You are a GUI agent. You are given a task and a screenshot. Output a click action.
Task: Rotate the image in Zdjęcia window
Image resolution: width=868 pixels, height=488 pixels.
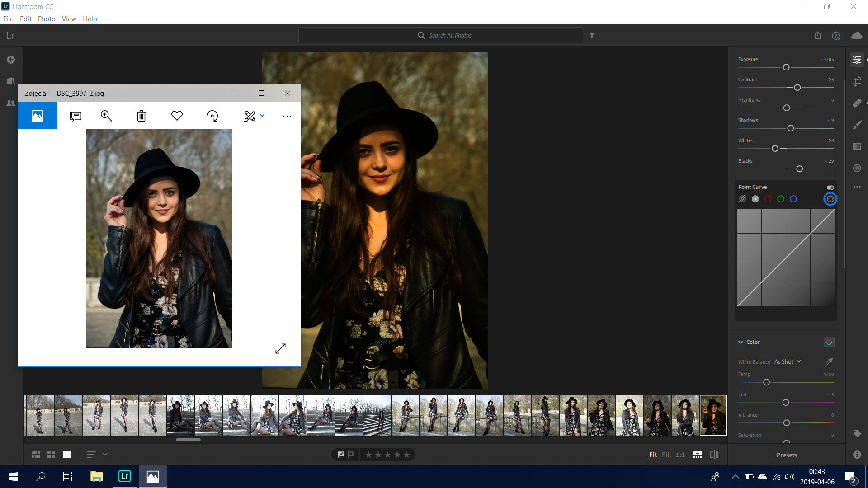click(x=212, y=116)
